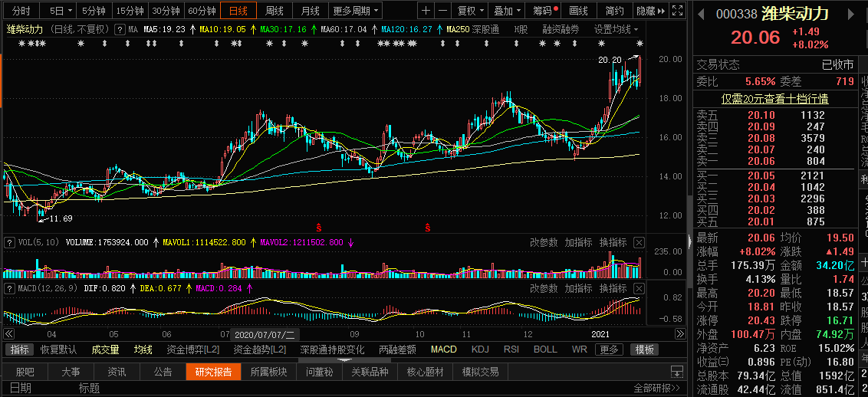
Task: Toggle the 深股通 overlay in the MA bar
Action: (485, 30)
